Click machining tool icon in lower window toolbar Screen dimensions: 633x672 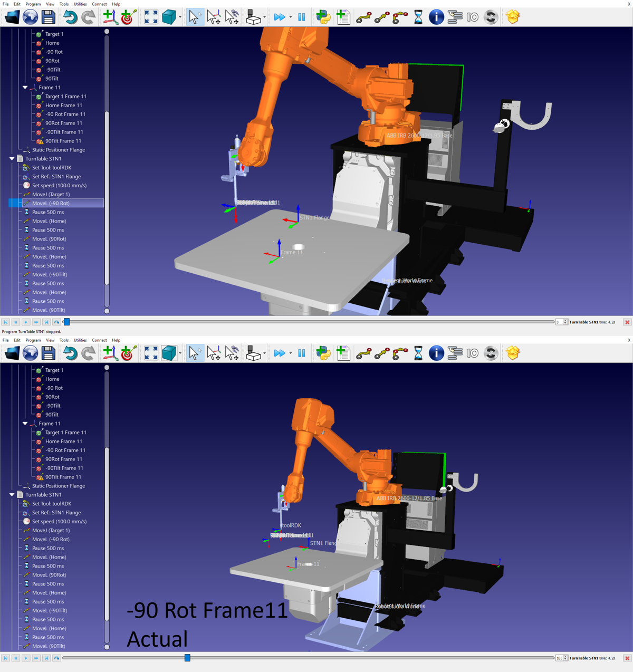click(x=254, y=353)
